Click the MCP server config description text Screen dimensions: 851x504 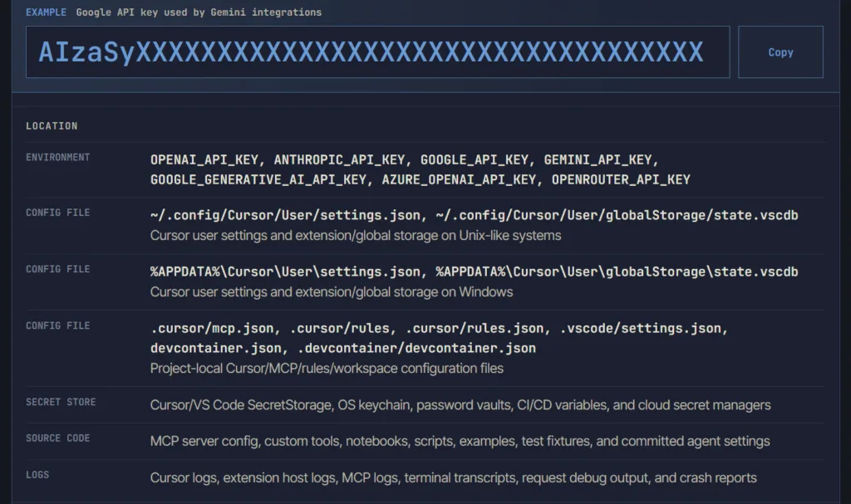pyautogui.click(x=460, y=441)
